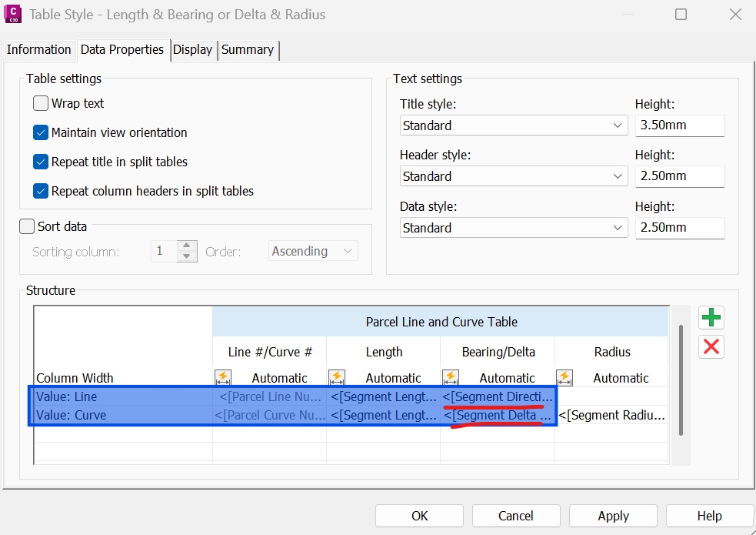Maximize the Table Style dialog window
Image resolution: width=756 pixels, height=535 pixels.
[681, 15]
